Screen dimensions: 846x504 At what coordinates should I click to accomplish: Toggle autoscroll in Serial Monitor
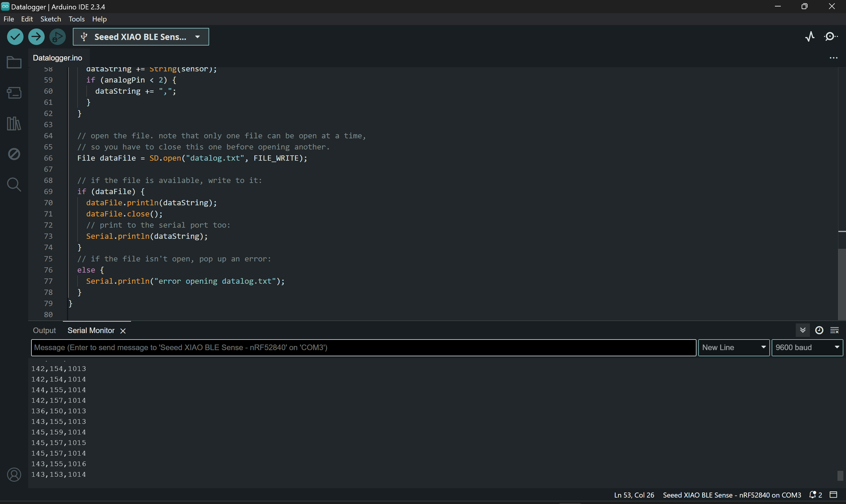pyautogui.click(x=803, y=330)
